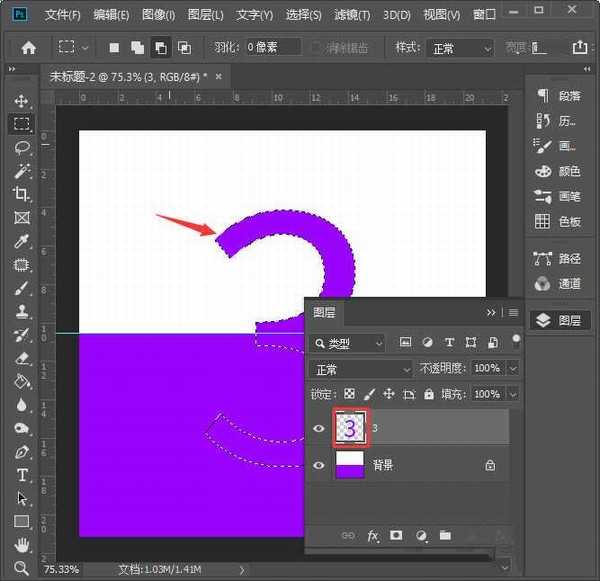
Task: Open the 样式 dropdown in options bar
Action: 460,48
